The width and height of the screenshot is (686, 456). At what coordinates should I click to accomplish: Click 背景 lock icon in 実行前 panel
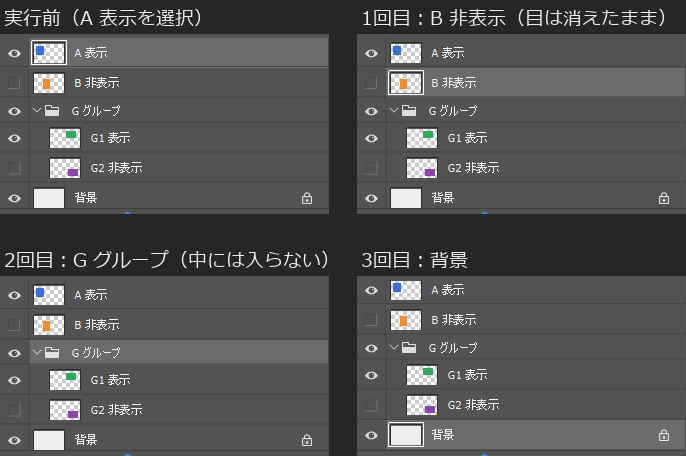(307, 198)
